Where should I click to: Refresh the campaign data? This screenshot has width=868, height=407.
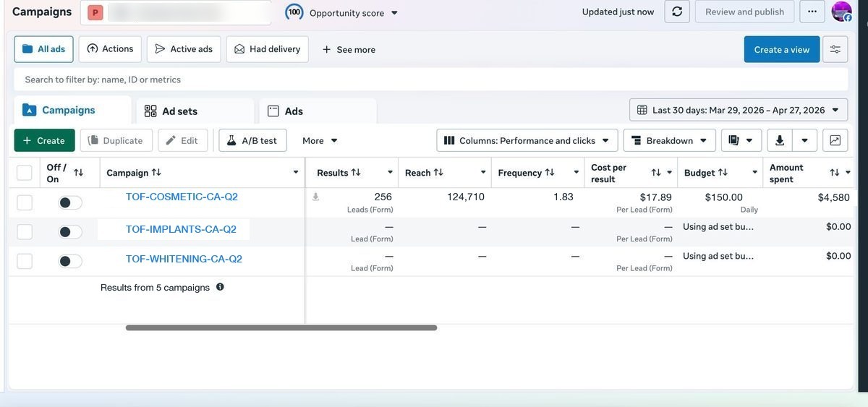tap(677, 12)
